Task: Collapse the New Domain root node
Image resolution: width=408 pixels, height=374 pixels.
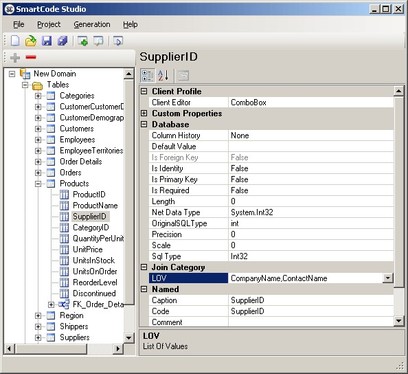Action: (12, 74)
